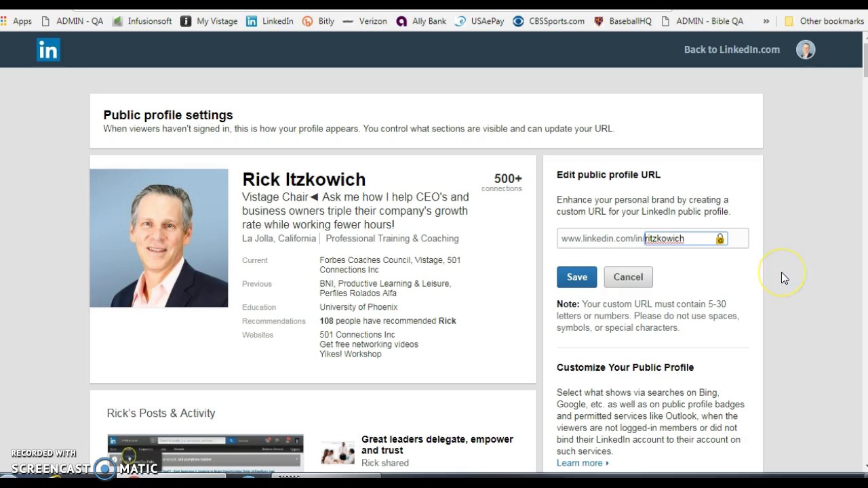Viewport: 868px width, 488px height.
Task: Click Professional Training & Coaching industry text
Action: click(x=392, y=239)
